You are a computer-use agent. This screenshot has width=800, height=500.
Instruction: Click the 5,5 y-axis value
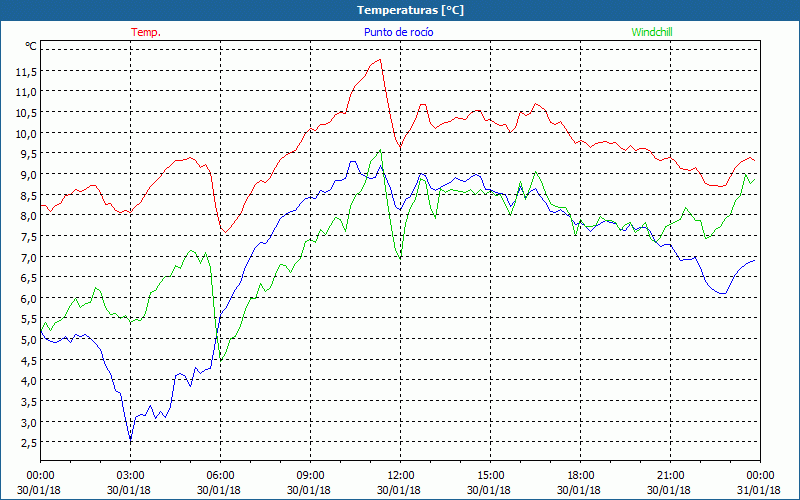tap(29, 320)
